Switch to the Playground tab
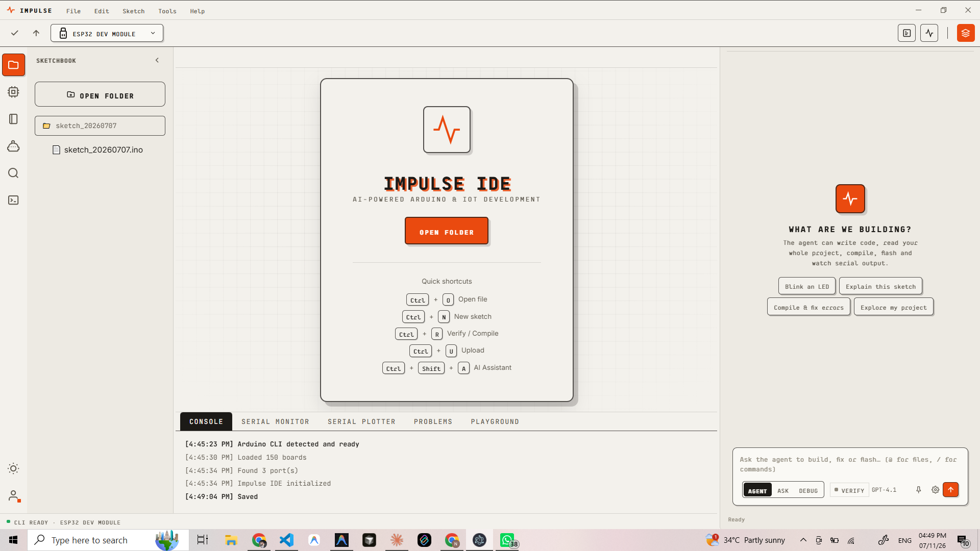 [495, 421]
